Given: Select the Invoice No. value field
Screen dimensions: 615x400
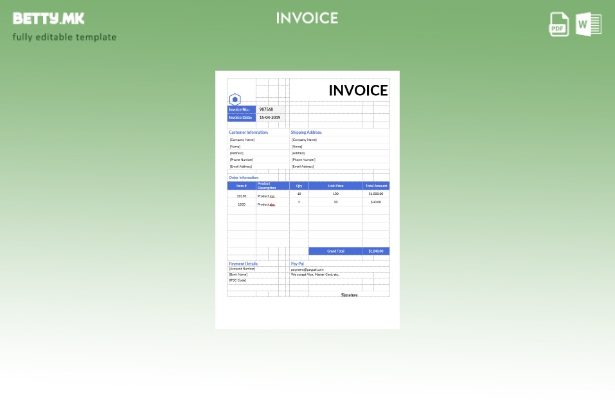Looking at the screenshot, I should pos(267,109).
